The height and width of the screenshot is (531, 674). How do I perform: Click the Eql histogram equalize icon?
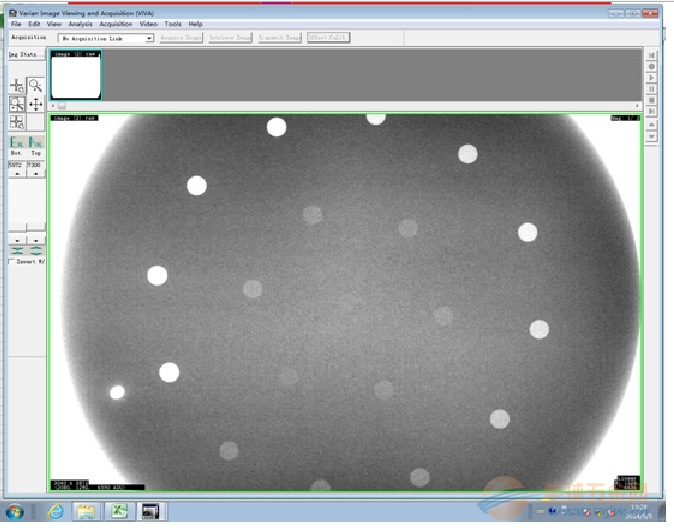coord(17,142)
